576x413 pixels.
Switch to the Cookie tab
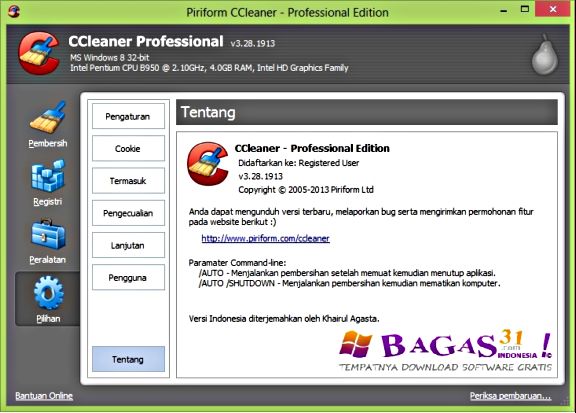pos(128,148)
